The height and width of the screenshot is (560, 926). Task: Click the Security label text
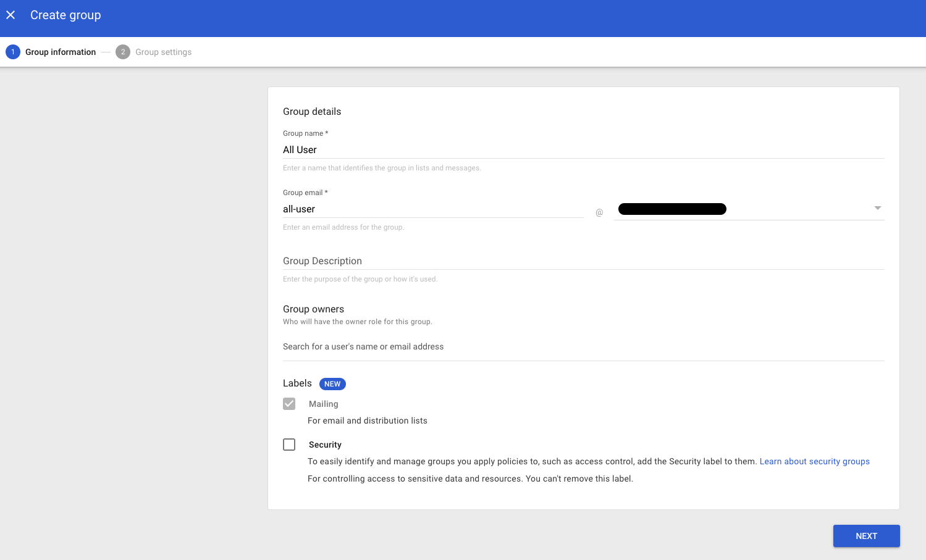coord(325,445)
